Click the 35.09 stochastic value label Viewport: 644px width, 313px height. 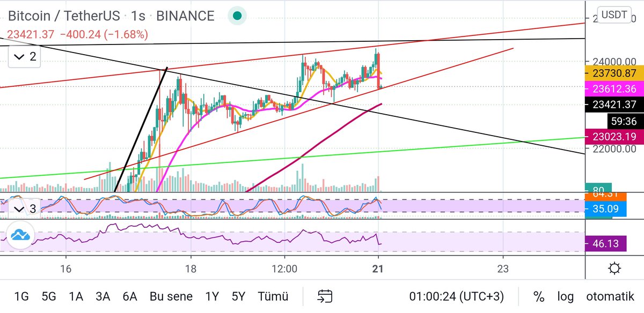coord(606,209)
